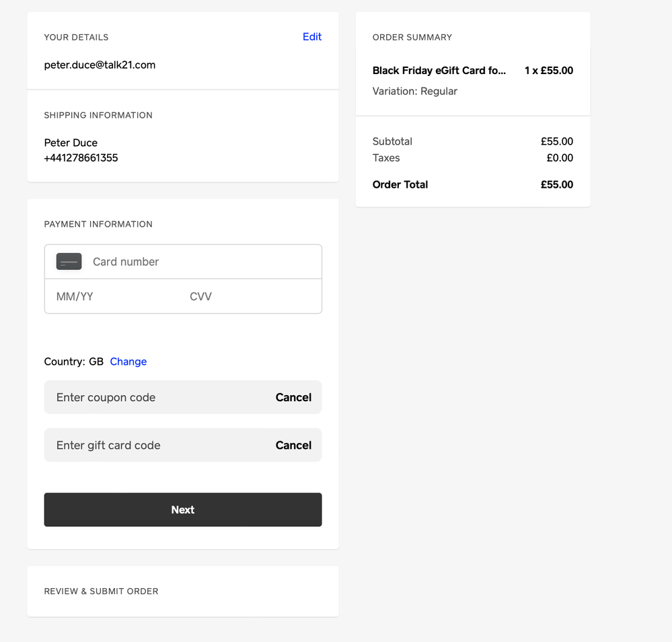
Task: Click the credit card icon
Action: (69, 262)
